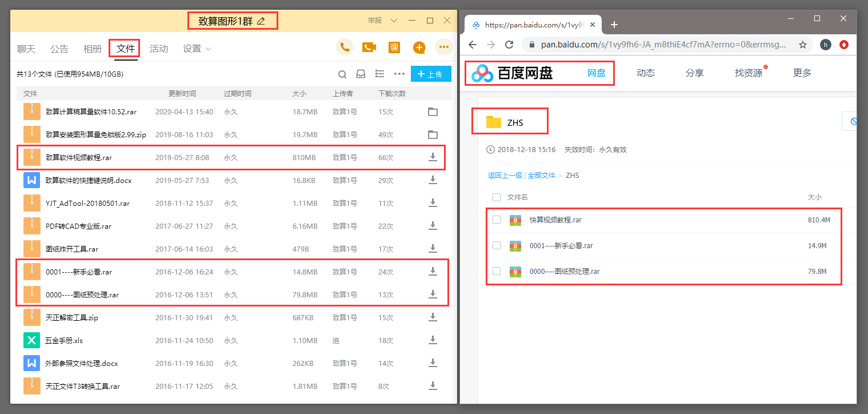Image resolution: width=868 pixels, height=414 pixels.
Task: Open the orange three-dots more menu
Action: click(444, 47)
